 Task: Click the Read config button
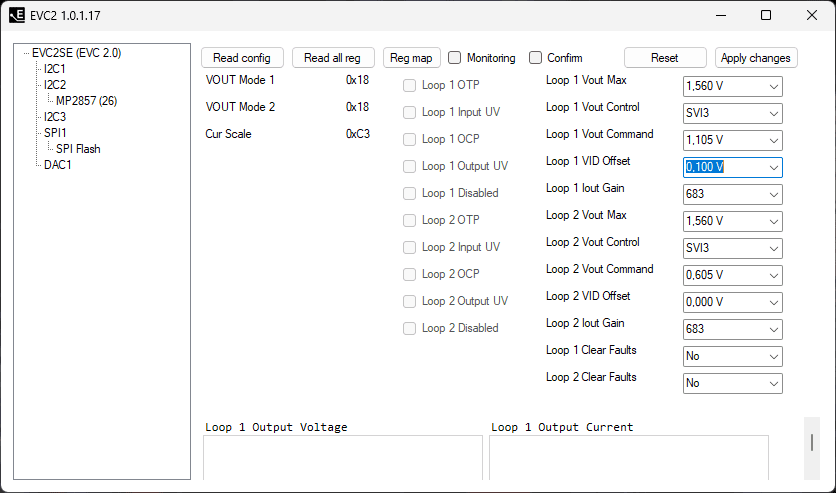[x=242, y=58]
